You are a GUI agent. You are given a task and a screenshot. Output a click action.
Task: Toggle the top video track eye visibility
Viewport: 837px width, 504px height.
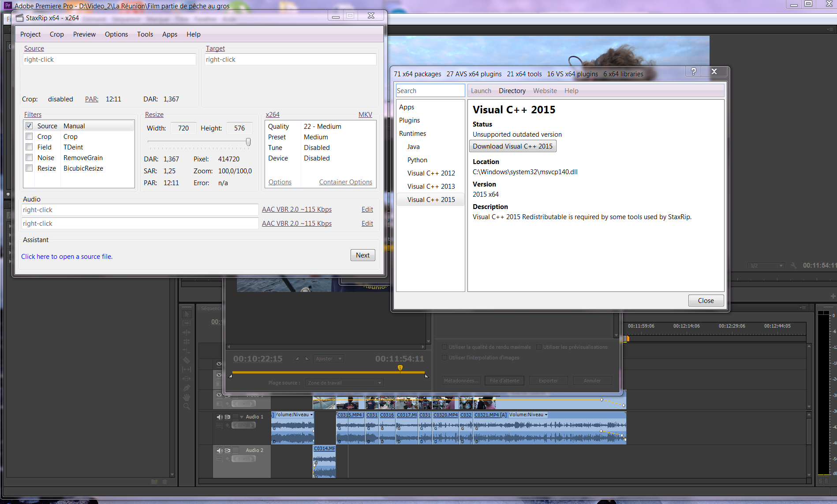219,364
